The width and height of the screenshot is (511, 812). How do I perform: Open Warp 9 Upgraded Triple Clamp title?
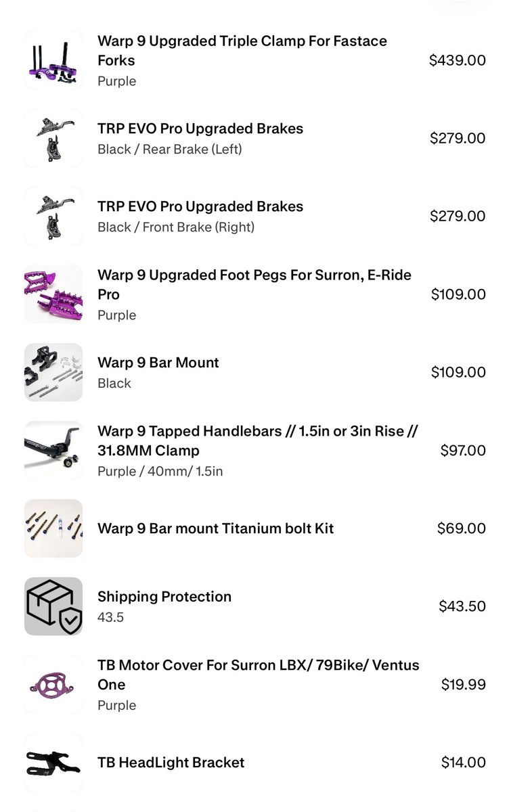(242, 51)
